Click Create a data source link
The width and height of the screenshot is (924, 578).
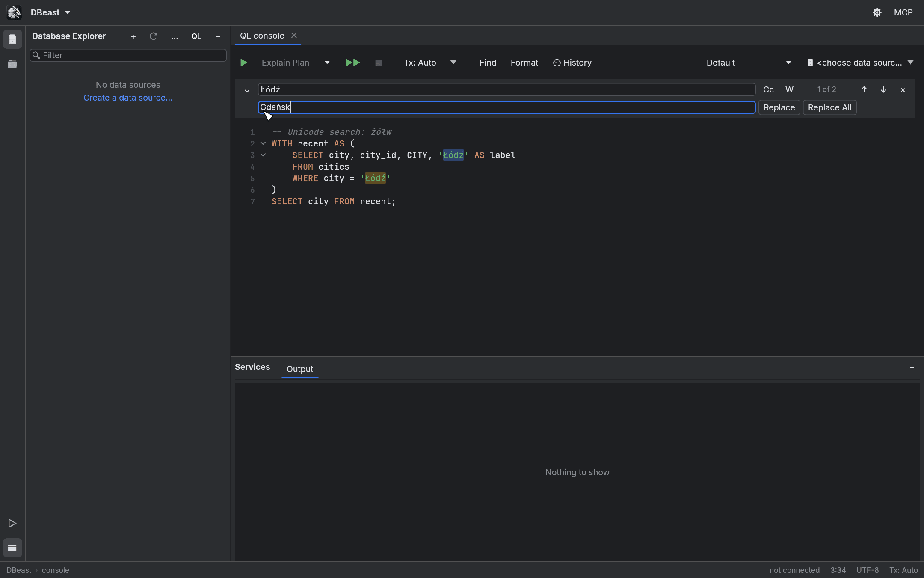[128, 98]
